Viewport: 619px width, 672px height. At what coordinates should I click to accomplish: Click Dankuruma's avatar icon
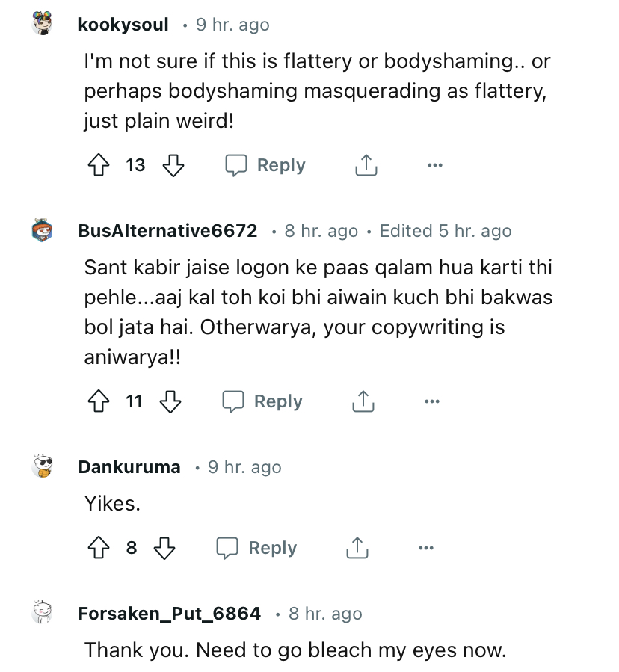[44, 467]
